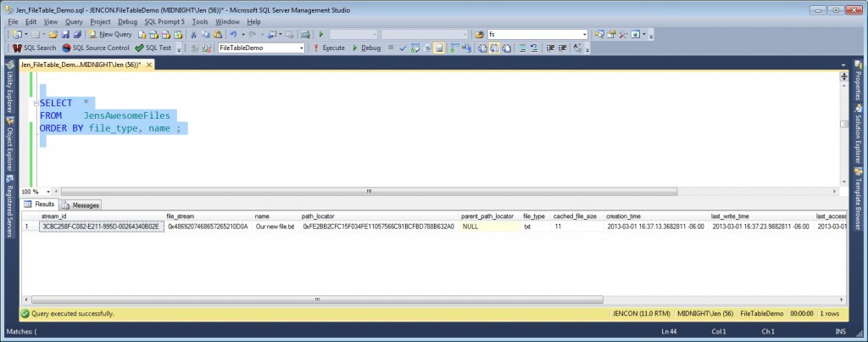The width and height of the screenshot is (868, 342).
Task: Click the Save All icon
Action: (x=77, y=34)
